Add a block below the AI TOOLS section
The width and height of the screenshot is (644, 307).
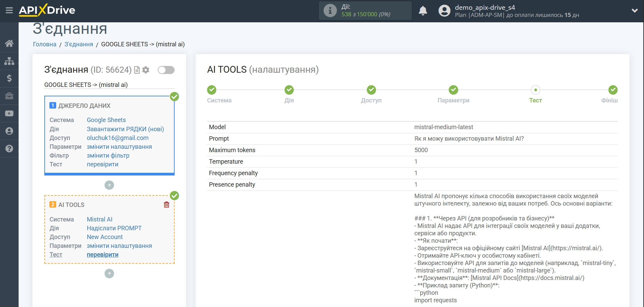point(109,274)
